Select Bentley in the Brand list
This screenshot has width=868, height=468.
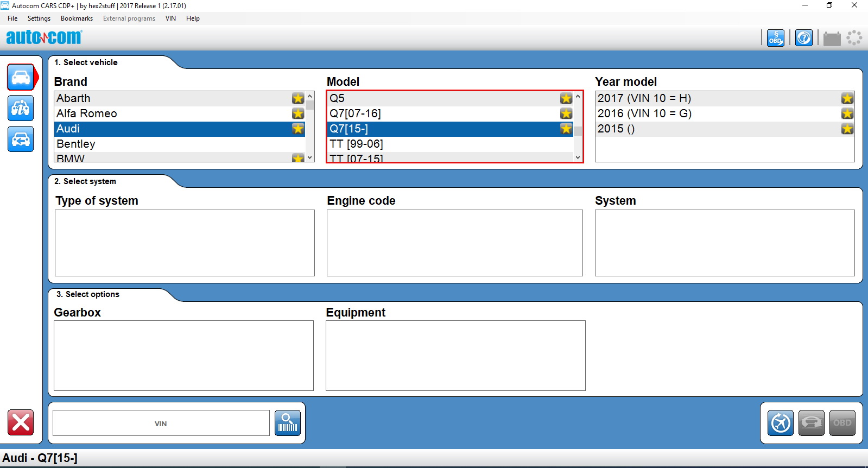(76, 144)
